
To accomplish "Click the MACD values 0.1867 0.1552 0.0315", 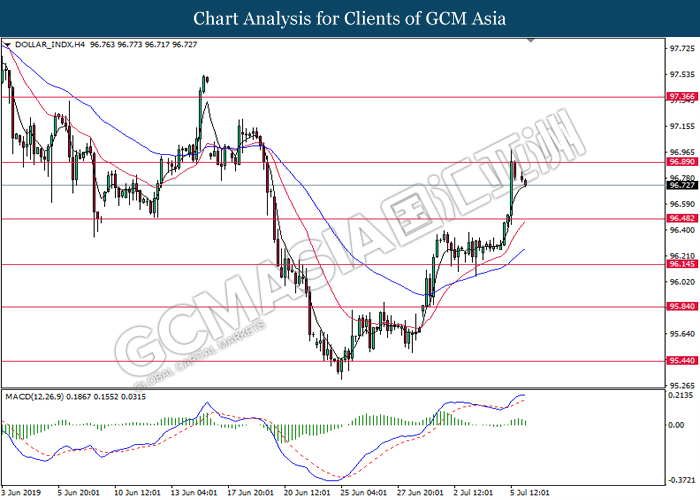I will click(x=106, y=396).
